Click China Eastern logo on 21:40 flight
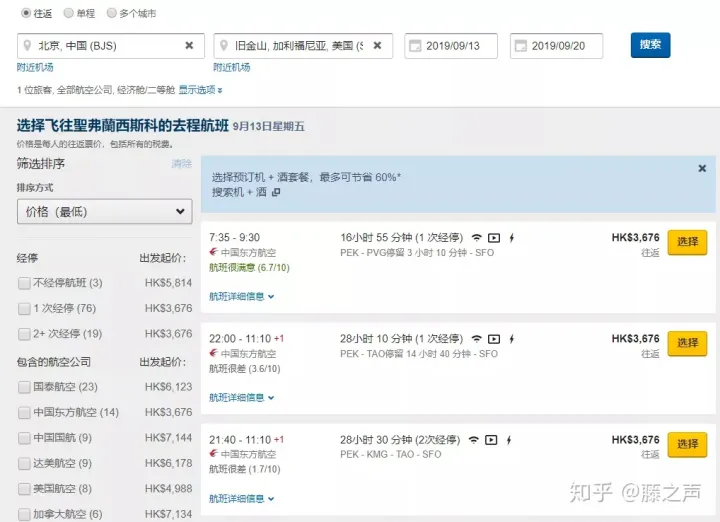The height and width of the screenshot is (522, 720). [x=213, y=454]
